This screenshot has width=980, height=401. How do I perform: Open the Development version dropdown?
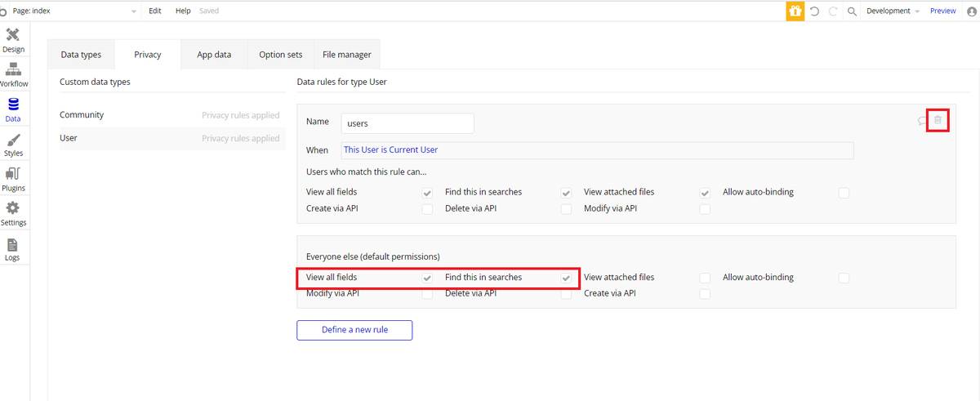(x=893, y=11)
